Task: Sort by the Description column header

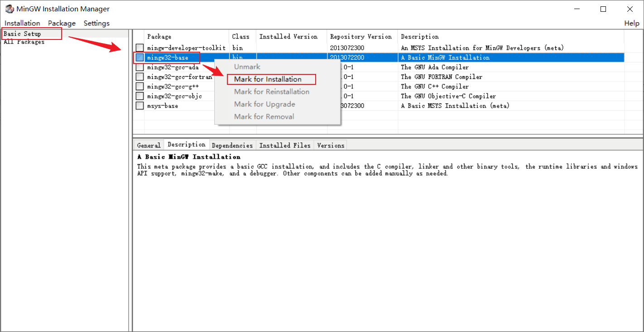Action: pyautogui.click(x=511, y=36)
